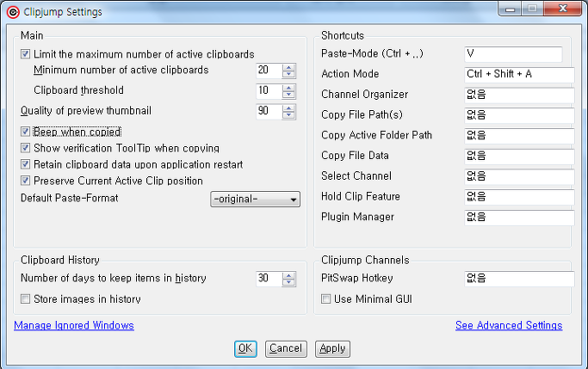Click the Copy Active Folder Path hotkey field
The height and width of the screenshot is (369, 588).
point(519,136)
